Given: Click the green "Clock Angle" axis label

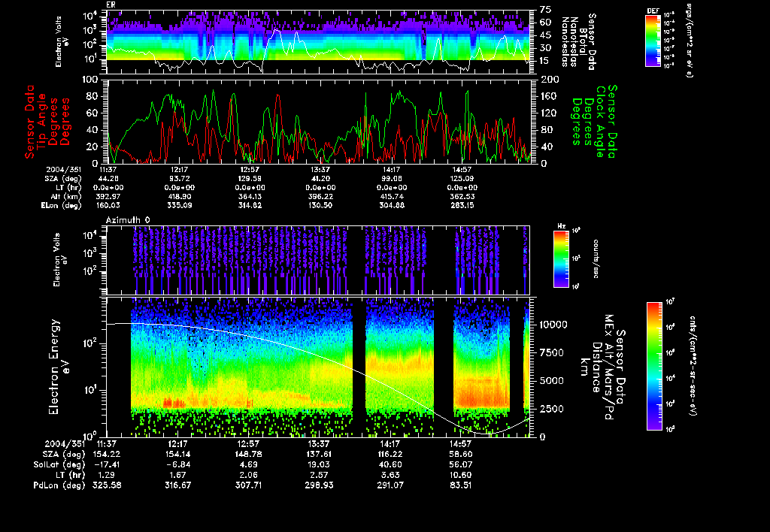Looking at the screenshot, I should click(599, 122).
